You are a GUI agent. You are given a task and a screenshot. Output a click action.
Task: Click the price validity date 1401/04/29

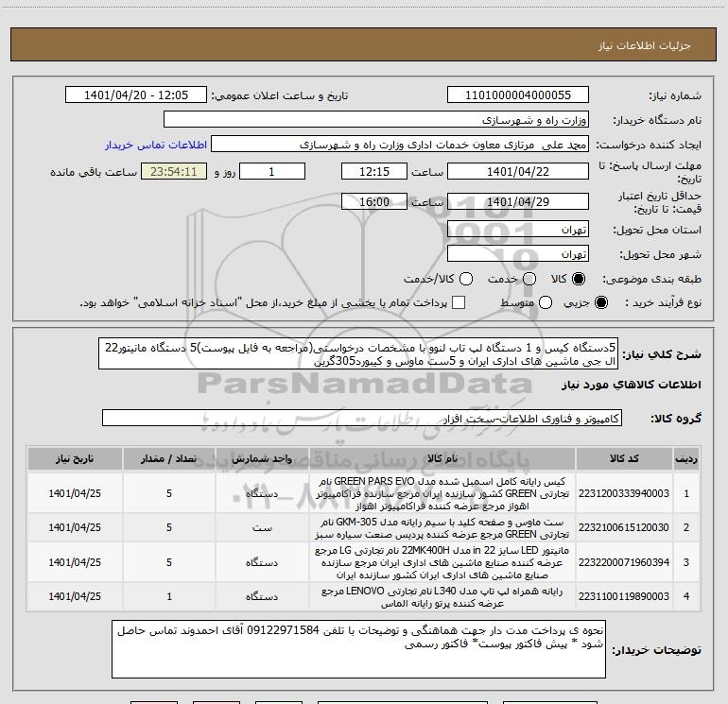pos(518,201)
